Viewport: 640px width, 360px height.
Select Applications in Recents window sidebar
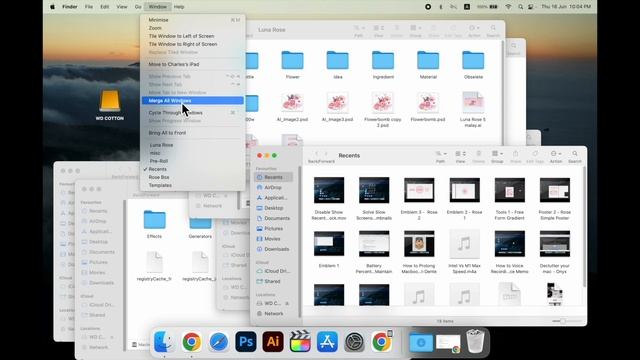(x=273, y=198)
